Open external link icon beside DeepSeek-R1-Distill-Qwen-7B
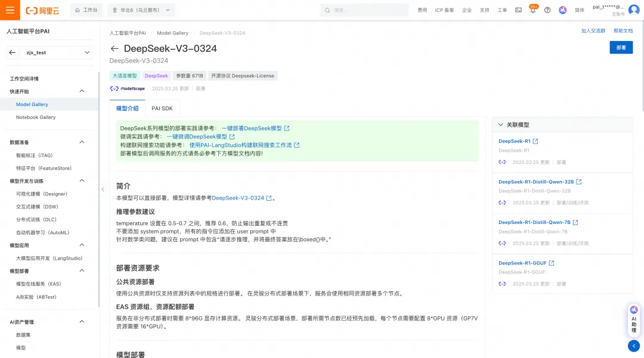The height and width of the screenshot is (358, 644). 575,222
